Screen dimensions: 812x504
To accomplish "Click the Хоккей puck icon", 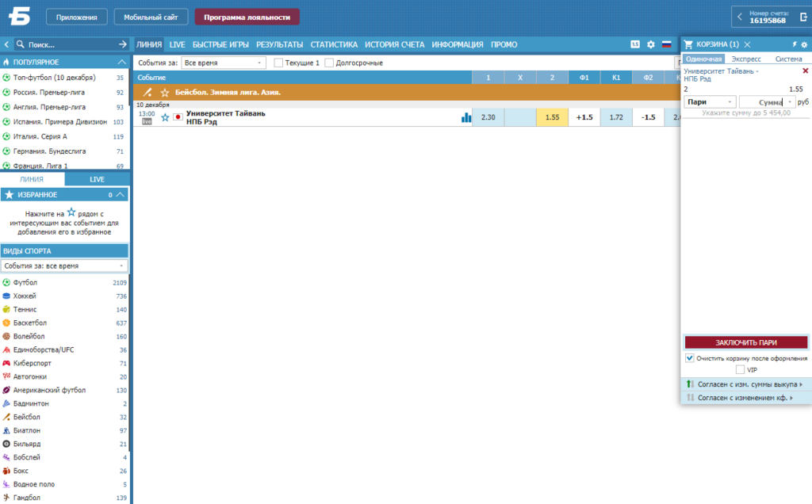I will pos(6,296).
